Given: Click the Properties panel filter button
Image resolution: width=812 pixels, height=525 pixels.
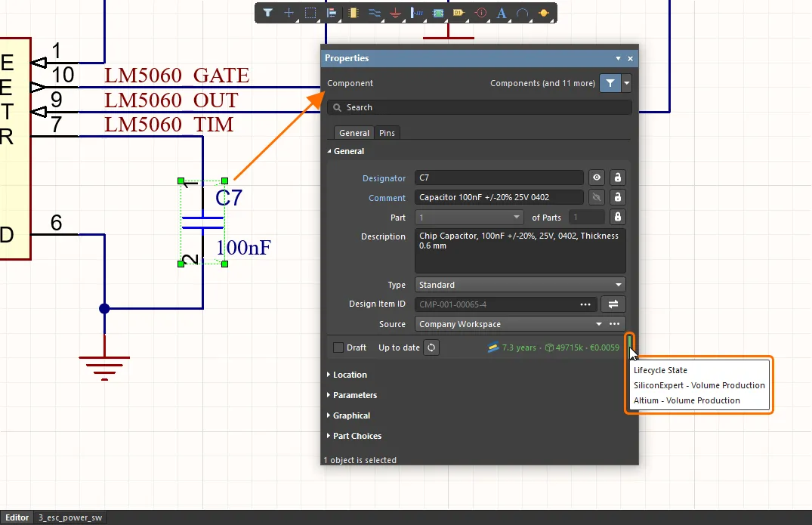Looking at the screenshot, I should click(x=610, y=83).
